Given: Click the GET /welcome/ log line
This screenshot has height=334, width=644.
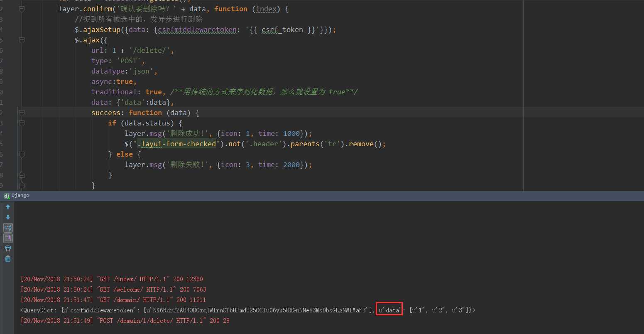Looking at the screenshot, I should pyautogui.click(x=113, y=290).
